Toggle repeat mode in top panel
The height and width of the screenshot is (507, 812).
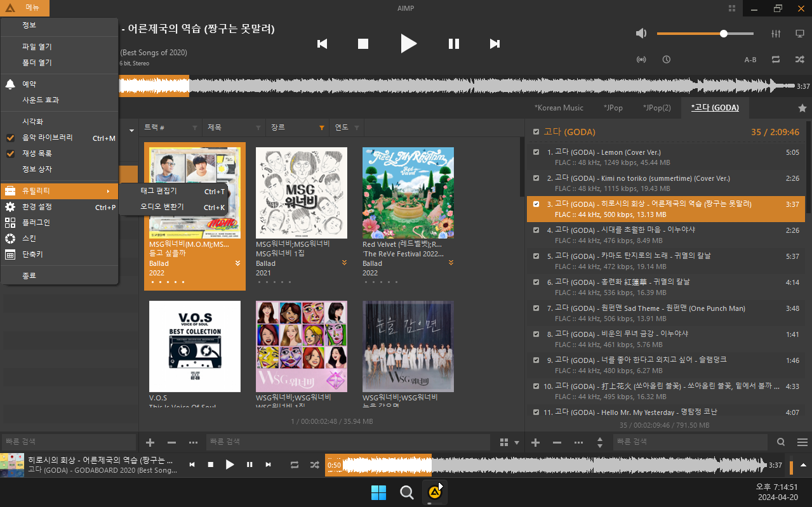(776, 60)
